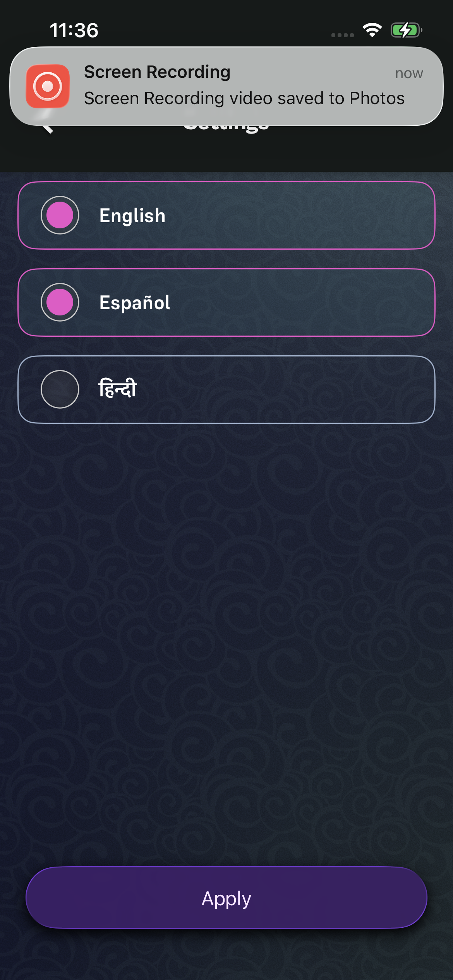Click the Wi-Fi status icon
Image resolution: width=453 pixels, height=980 pixels.
pyautogui.click(x=372, y=30)
